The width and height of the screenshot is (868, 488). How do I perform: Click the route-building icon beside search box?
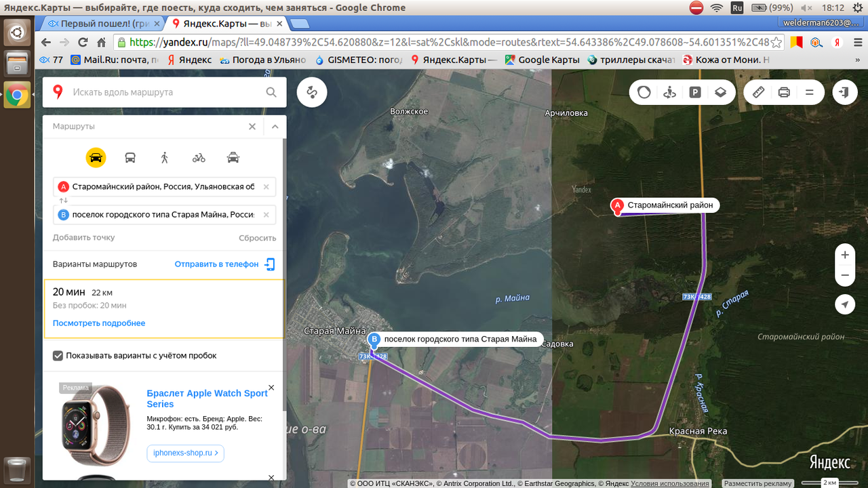(312, 92)
